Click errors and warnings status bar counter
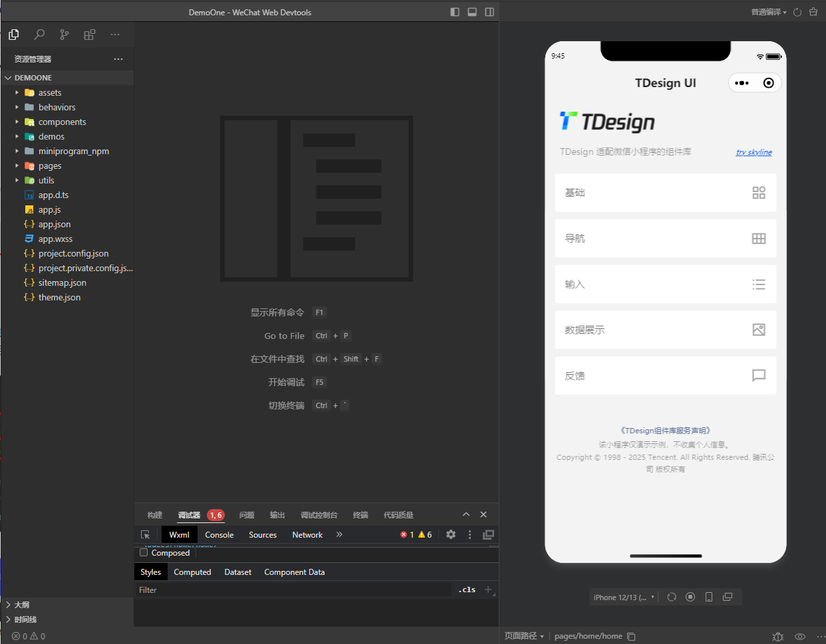 pos(29,636)
